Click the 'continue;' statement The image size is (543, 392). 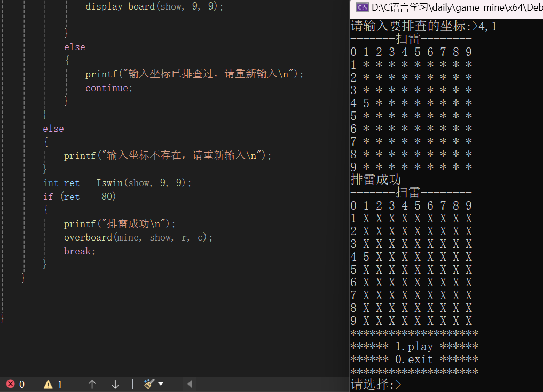[x=109, y=88]
